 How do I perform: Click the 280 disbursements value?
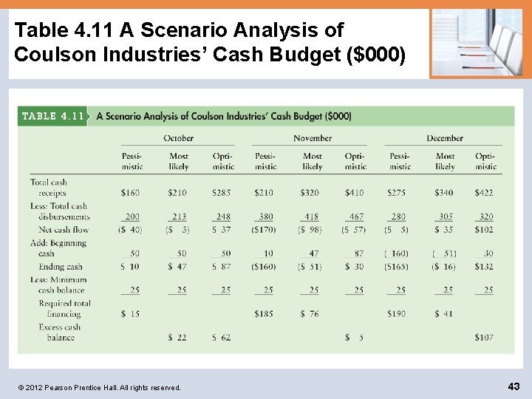[x=398, y=216]
